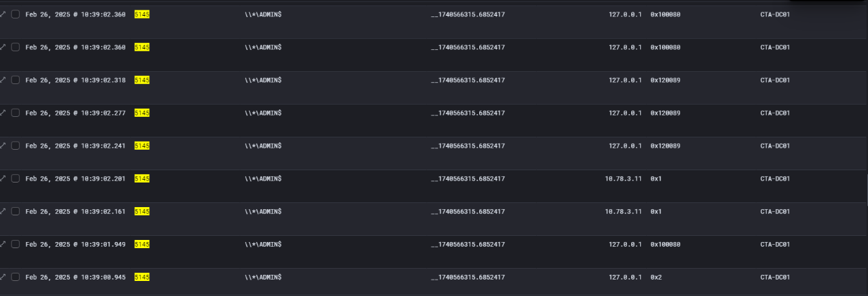Expand the 10:39:02.201 log entry
The height and width of the screenshot is (296, 868).
click(2, 178)
